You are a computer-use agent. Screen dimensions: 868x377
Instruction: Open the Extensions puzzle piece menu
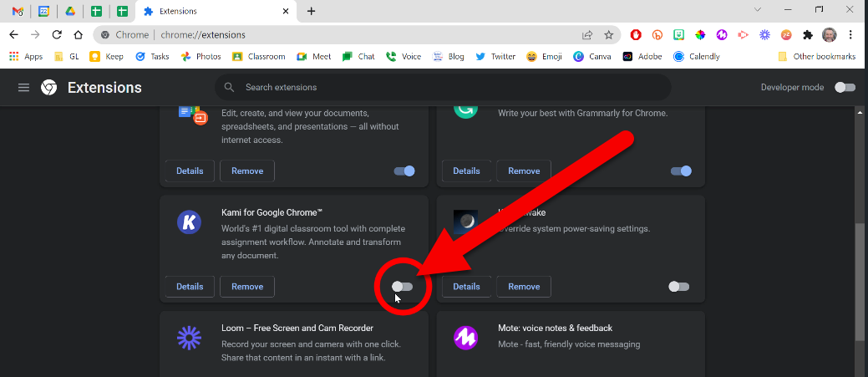coord(808,35)
